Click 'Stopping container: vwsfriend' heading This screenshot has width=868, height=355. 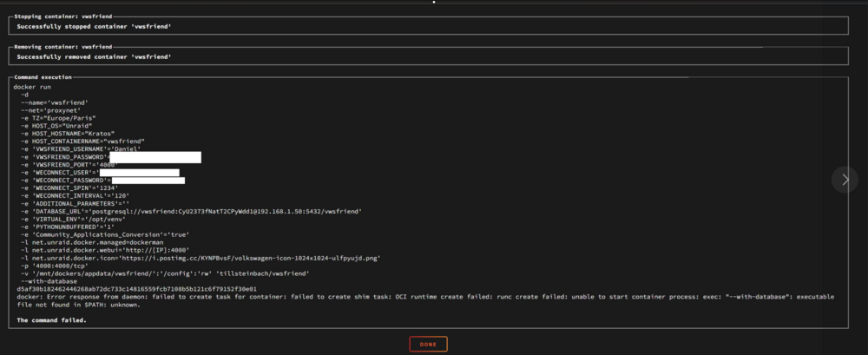coord(62,16)
